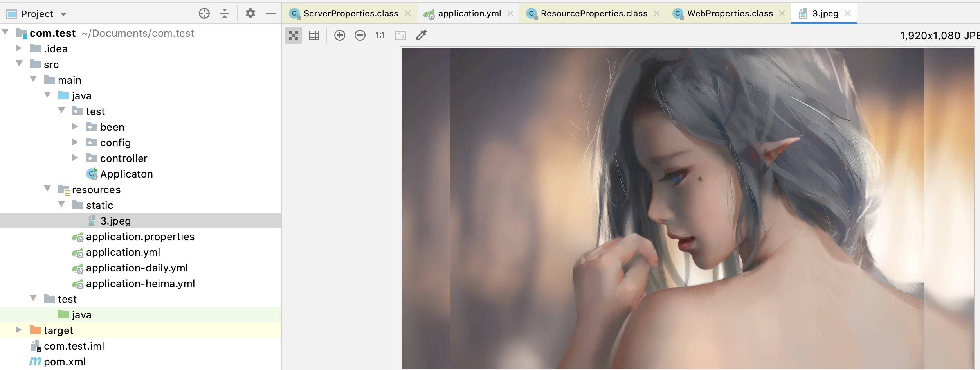980x370 pixels.
Task: Expand the been package
Action: 75,126
